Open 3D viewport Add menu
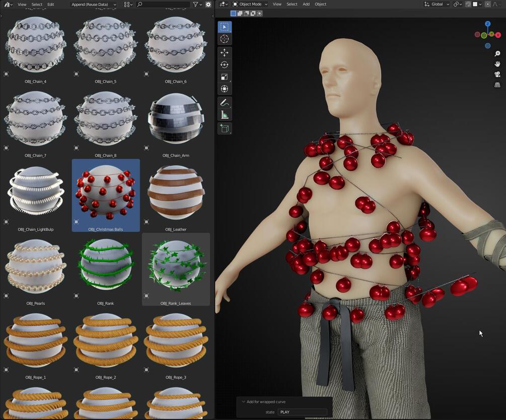This screenshot has width=506, height=420. [306, 4]
